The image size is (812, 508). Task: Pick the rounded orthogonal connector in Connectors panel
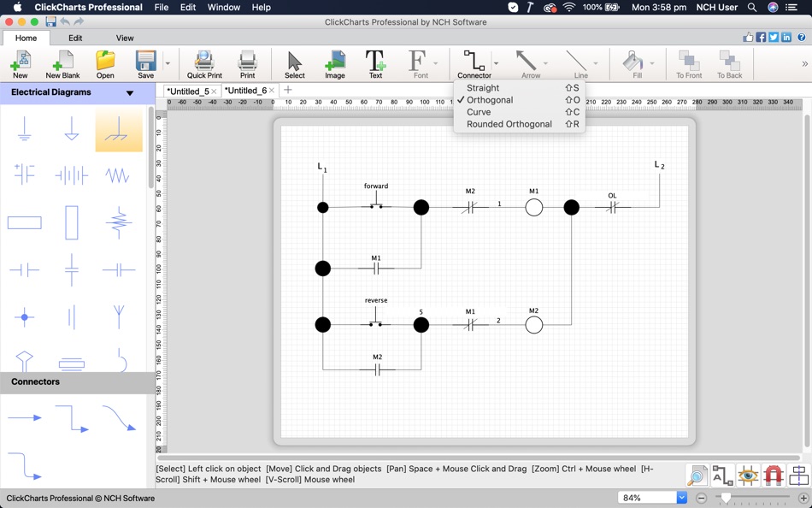pos(24,466)
